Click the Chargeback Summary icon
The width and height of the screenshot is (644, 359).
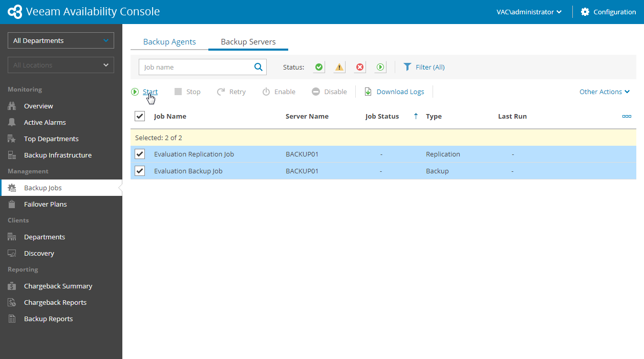click(x=12, y=286)
